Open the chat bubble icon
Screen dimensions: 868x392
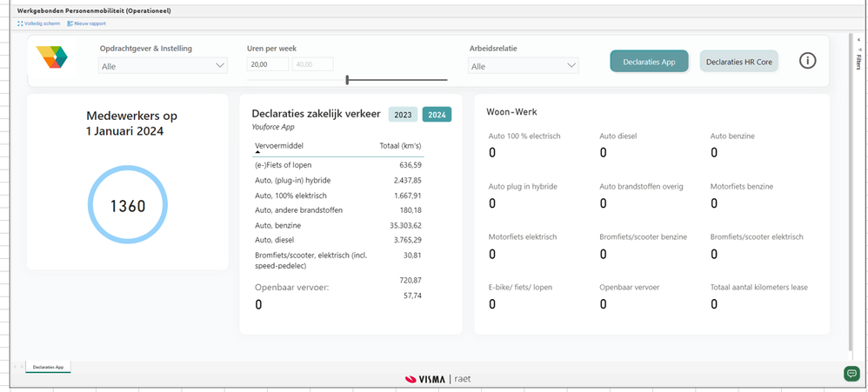851,374
